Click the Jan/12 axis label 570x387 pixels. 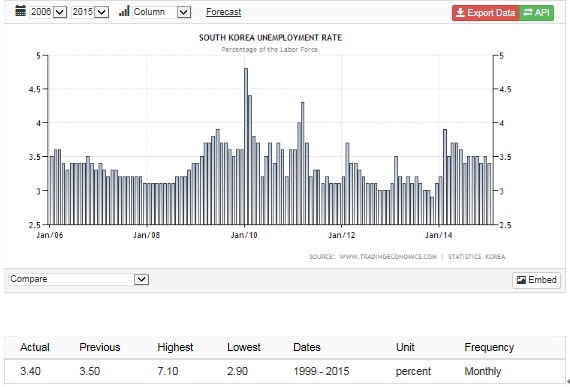pyautogui.click(x=341, y=235)
